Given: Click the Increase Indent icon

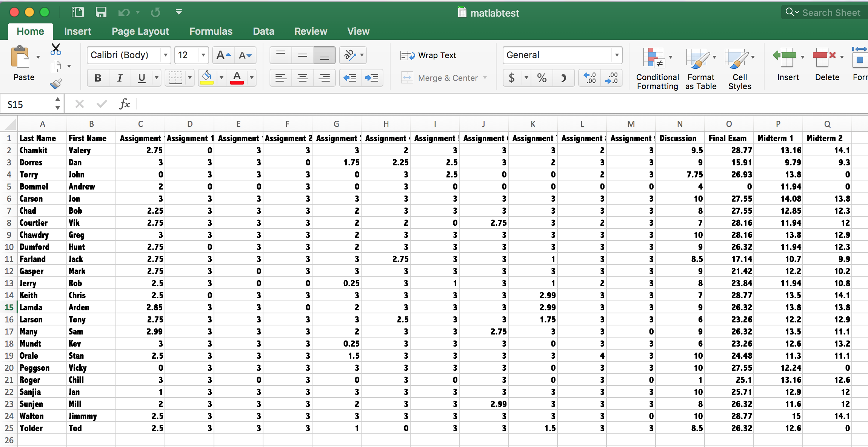Looking at the screenshot, I should (372, 78).
